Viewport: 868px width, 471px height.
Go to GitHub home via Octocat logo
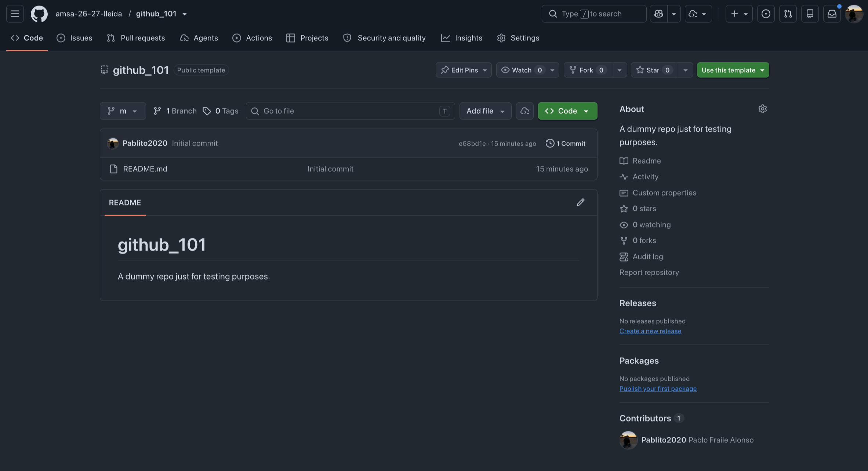click(x=39, y=14)
